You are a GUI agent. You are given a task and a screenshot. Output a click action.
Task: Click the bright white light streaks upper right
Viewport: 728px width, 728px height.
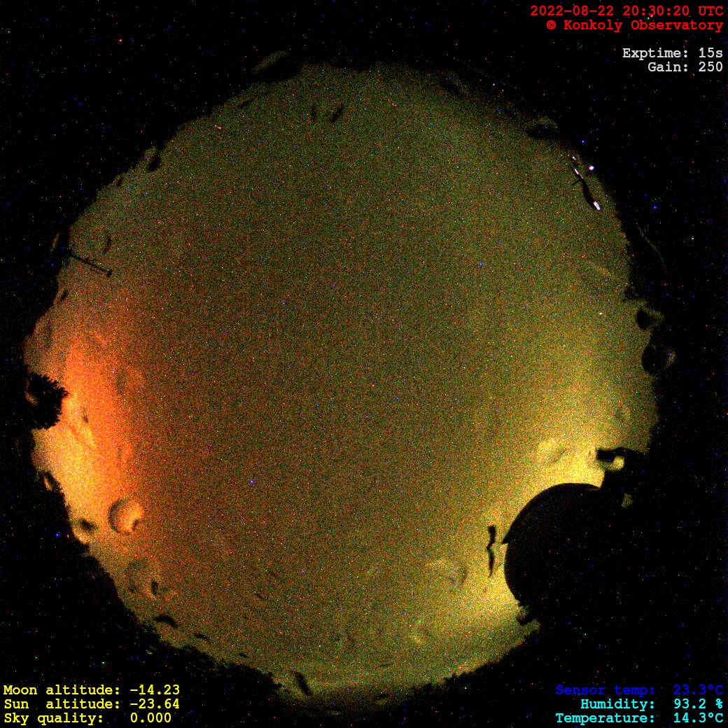[x=585, y=182]
